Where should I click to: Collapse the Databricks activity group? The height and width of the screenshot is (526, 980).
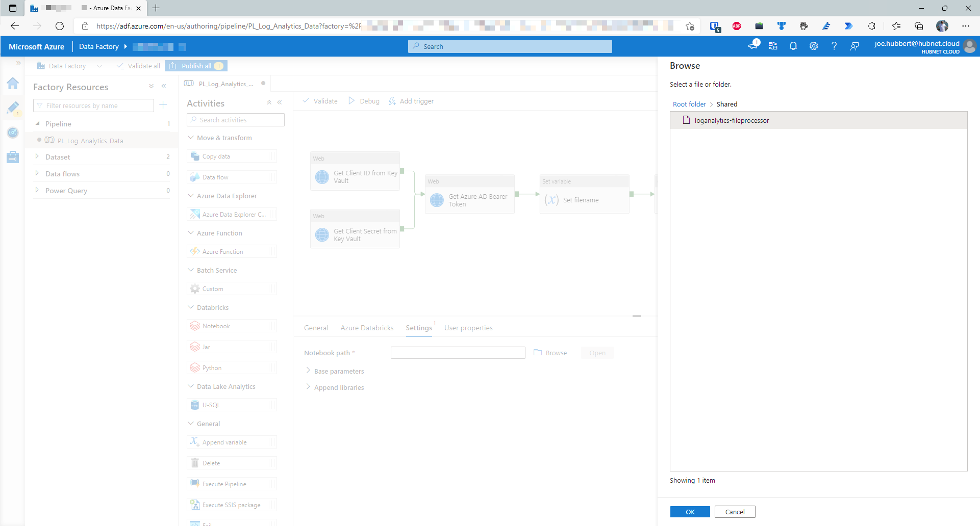191,307
